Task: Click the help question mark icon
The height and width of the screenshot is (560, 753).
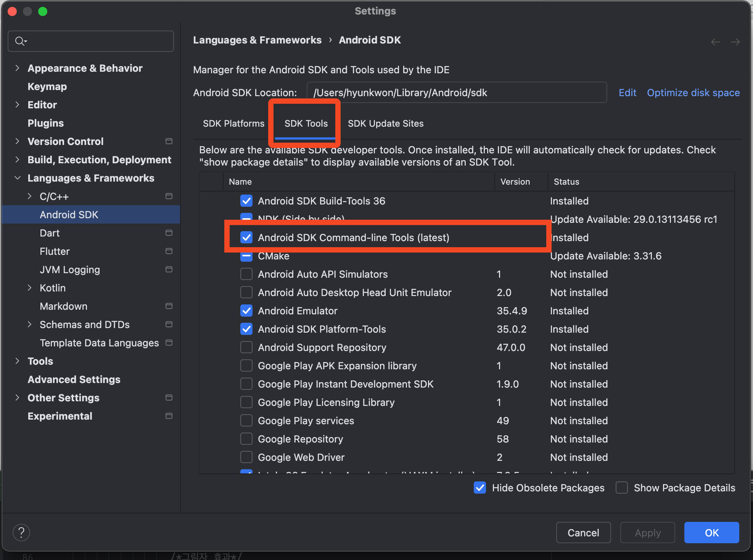Action: (x=21, y=533)
